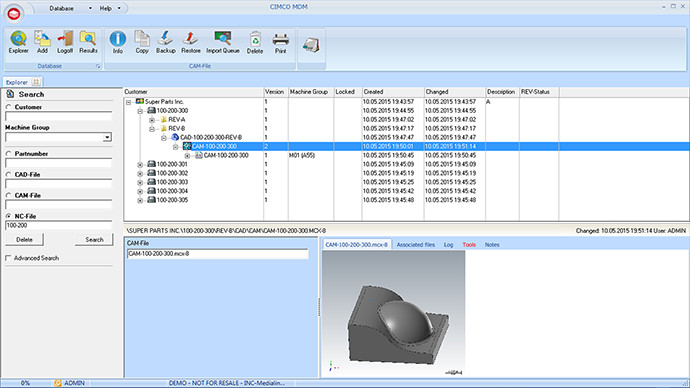
Task: Select the CAD-File radio button
Action: coord(8,174)
